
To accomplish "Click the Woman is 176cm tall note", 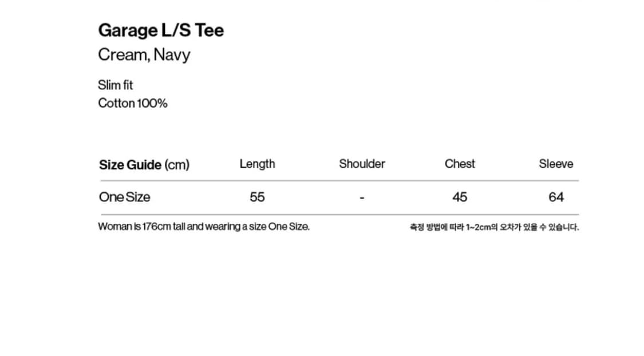I will click(204, 227).
